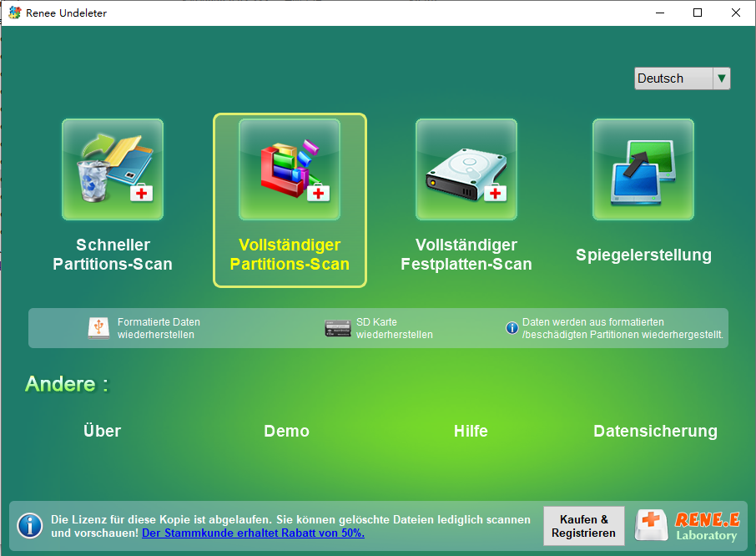Select the Vollständiger Partitions-Scan colored blocks icon

point(290,169)
